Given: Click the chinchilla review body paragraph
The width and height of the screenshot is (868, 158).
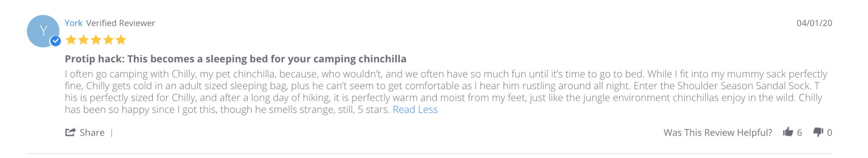Looking at the screenshot, I should pyautogui.click(x=446, y=92).
